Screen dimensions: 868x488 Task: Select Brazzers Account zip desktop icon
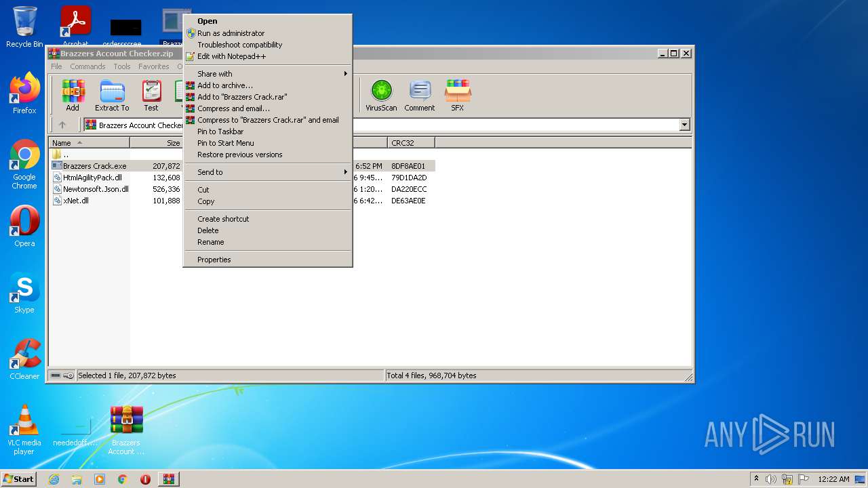(x=126, y=430)
